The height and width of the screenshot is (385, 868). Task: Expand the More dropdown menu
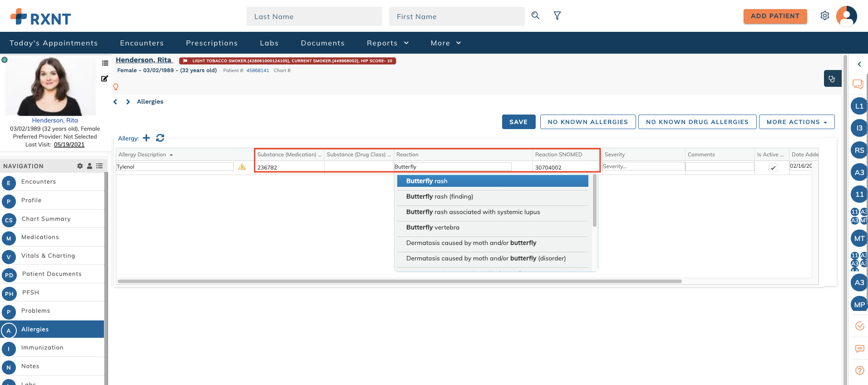446,43
